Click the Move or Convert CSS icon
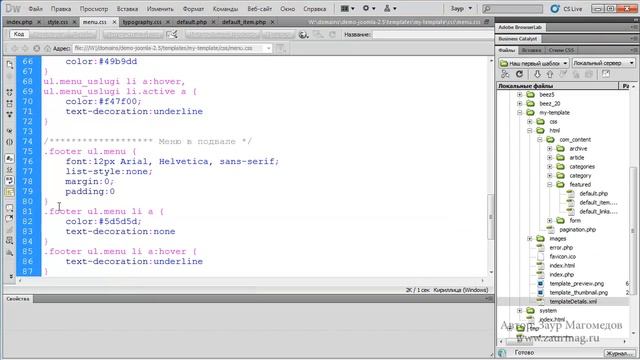 click(9, 253)
